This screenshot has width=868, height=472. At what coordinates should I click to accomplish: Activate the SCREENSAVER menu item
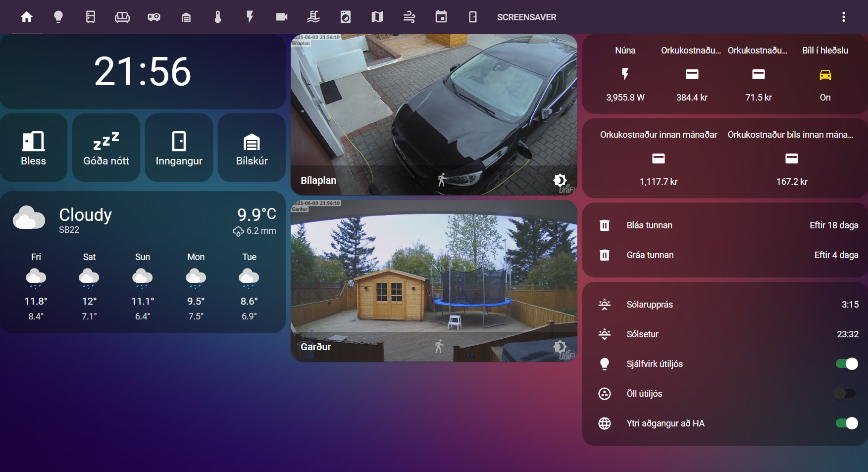coord(527,17)
